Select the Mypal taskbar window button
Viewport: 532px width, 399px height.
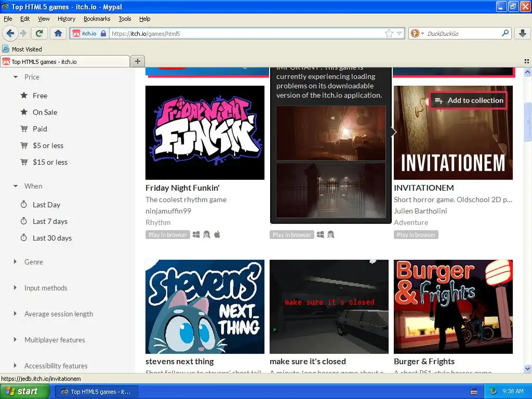point(96,392)
